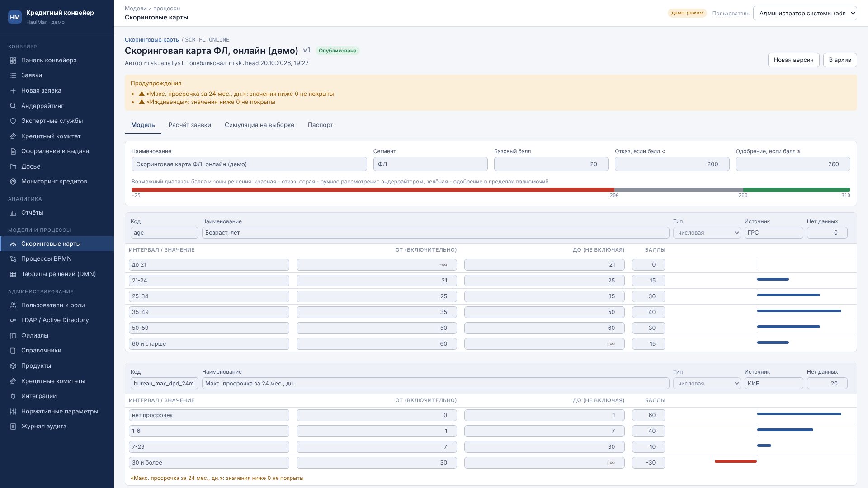Screen dimensions: 868x488
Task: Open Андеррайтинг via its magnifier icon
Action: click(x=13, y=106)
